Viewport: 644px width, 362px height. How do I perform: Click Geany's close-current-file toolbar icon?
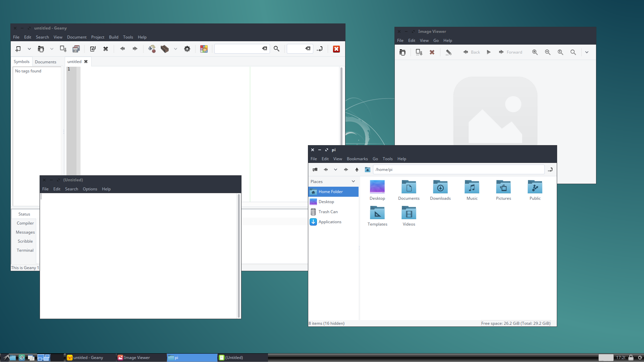click(x=106, y=49)
